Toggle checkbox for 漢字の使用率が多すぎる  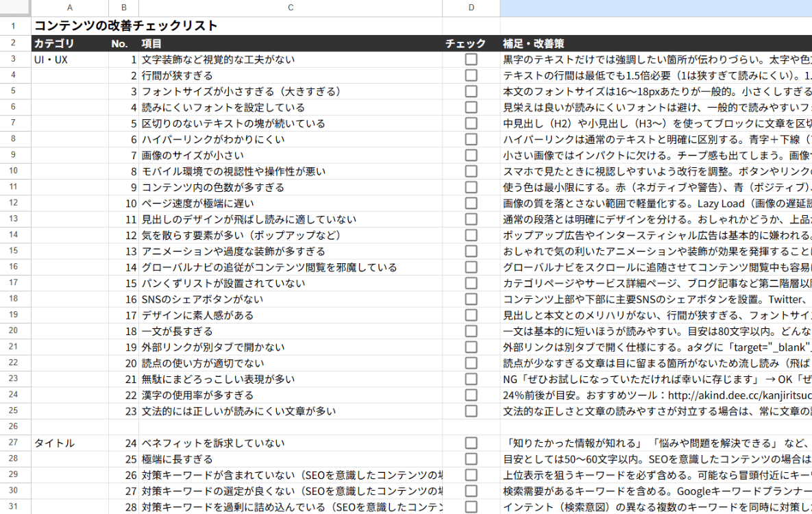pos(471,395)
